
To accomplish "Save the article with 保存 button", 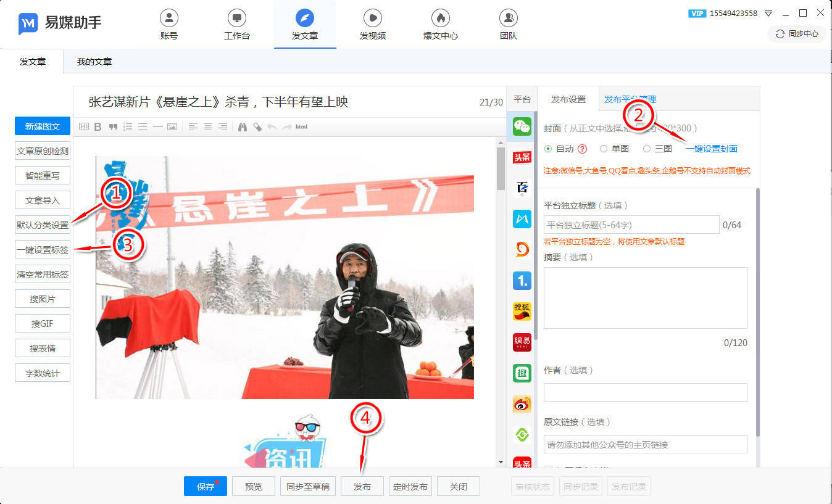I will pyautogui.click(x=206, y=486).
